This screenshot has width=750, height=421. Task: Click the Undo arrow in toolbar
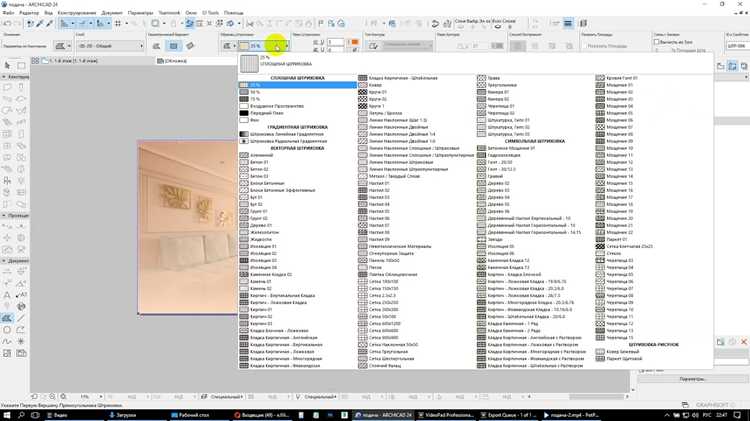point(7,23)
